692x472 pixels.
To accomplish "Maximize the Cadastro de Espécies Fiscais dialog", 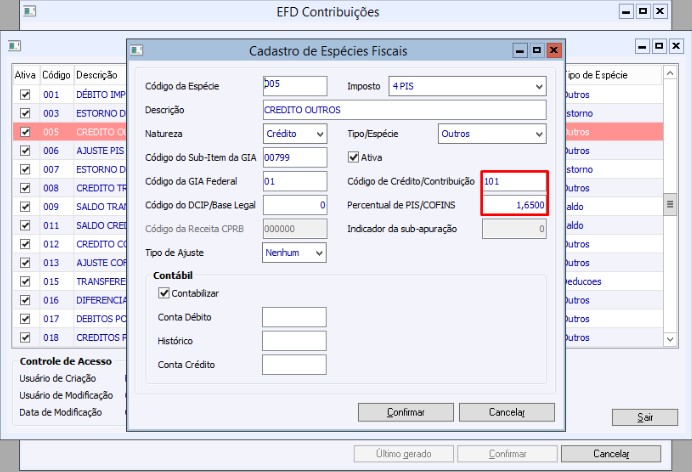I will tap(537, 50).
